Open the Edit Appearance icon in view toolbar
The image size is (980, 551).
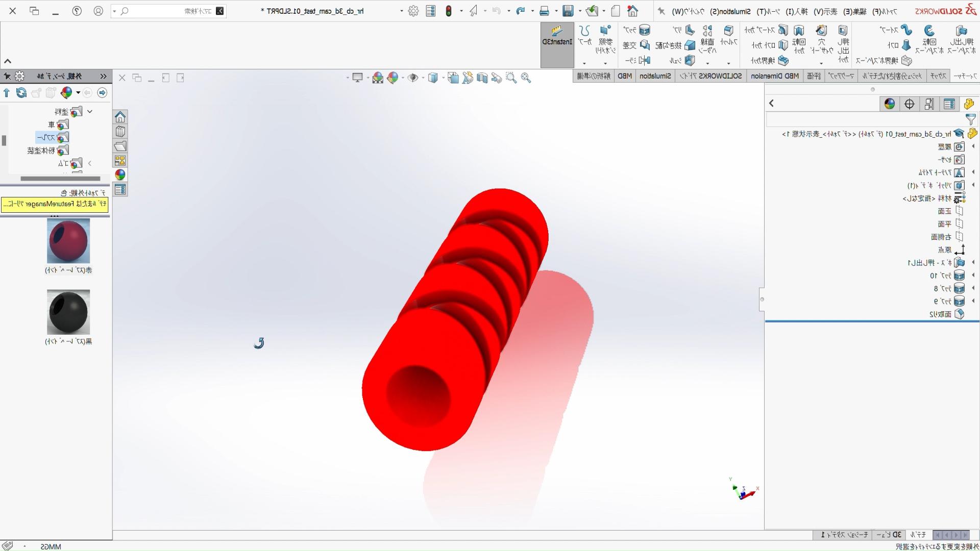click(393, 78)
